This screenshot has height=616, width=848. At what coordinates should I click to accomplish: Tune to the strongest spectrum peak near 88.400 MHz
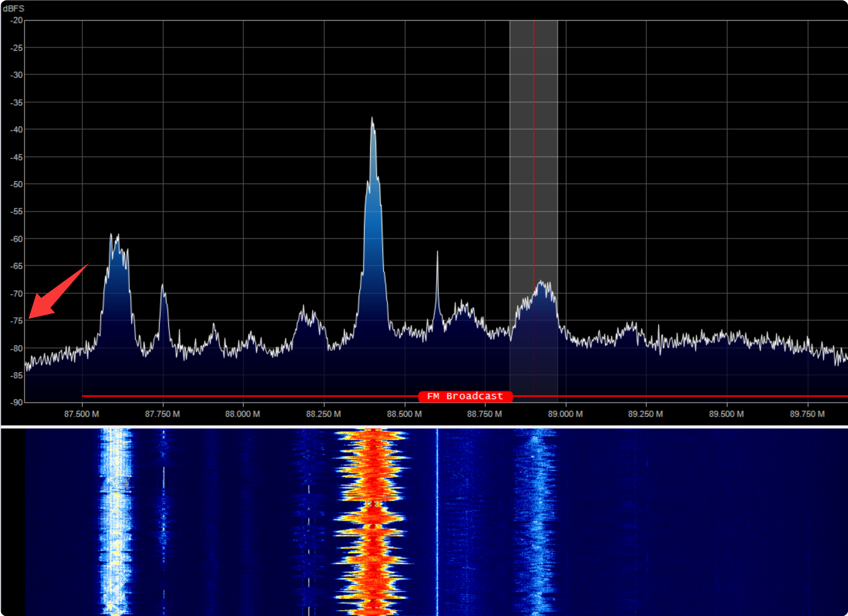point(372,123)
